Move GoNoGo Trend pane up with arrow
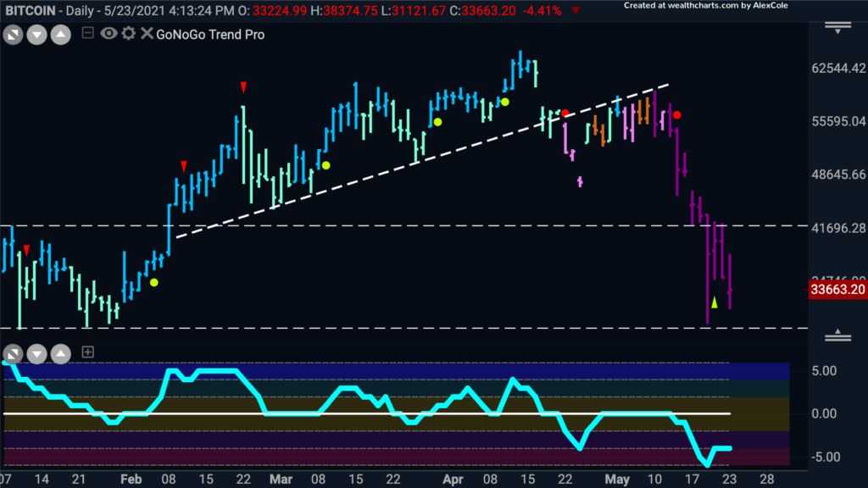This screenshot has height=488, width=868. click(x=61, y=35)
